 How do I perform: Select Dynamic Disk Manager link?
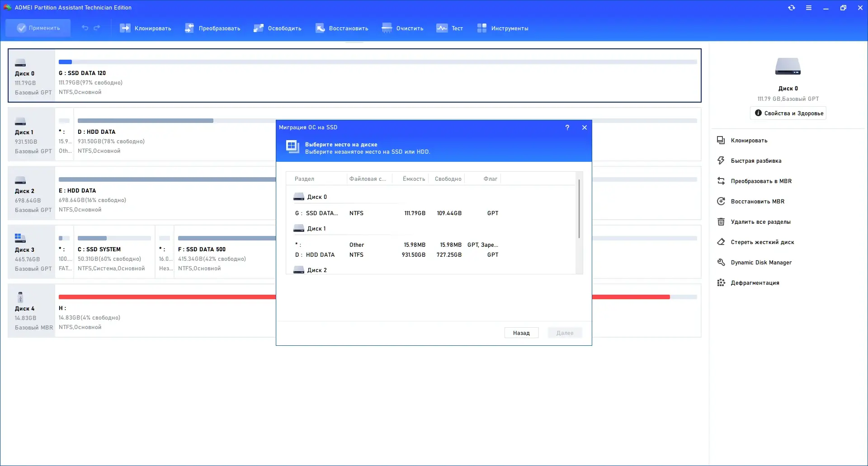point(761,262)
